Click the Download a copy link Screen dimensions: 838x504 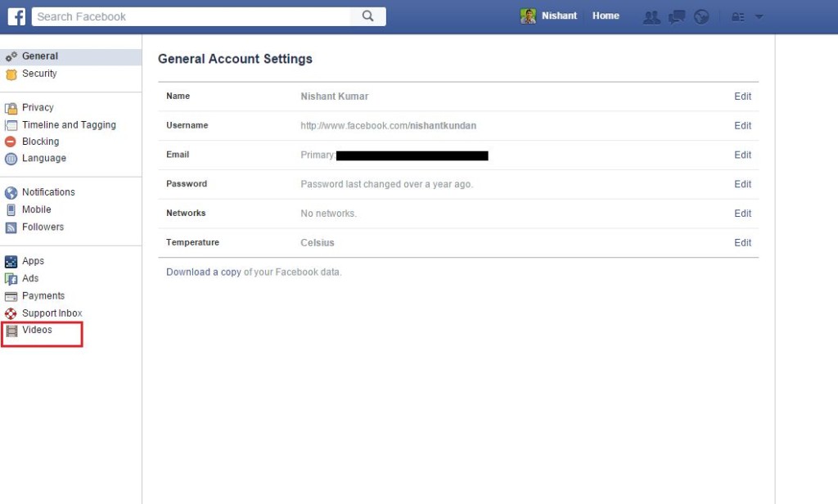pyautogui.click(x=203, y=272)
